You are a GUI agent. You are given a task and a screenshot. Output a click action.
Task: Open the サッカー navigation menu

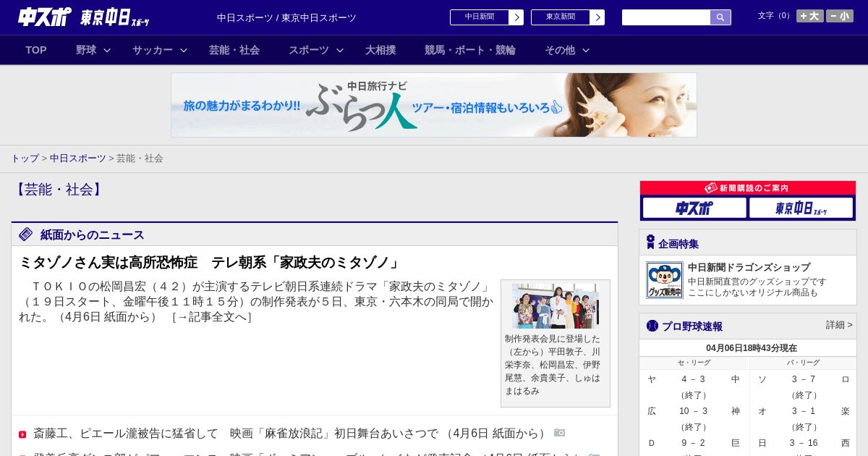(153, 50)
